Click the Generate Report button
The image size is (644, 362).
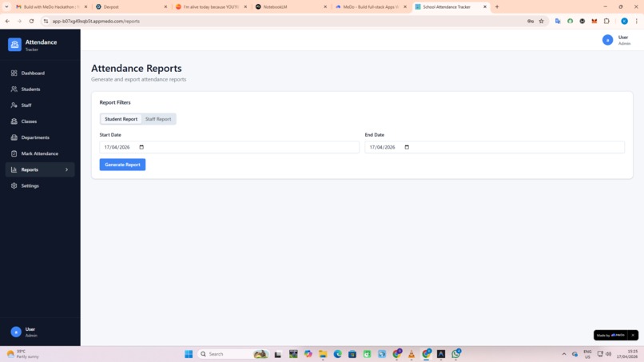[122, 165]
